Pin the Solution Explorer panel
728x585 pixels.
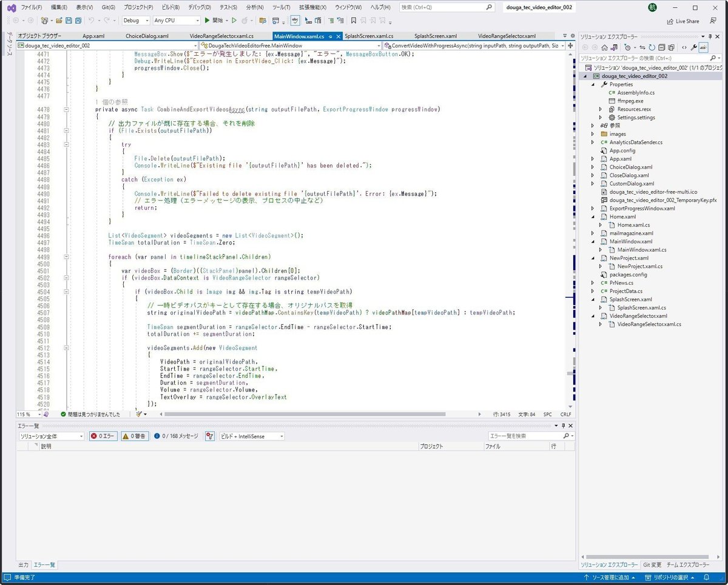710,36
